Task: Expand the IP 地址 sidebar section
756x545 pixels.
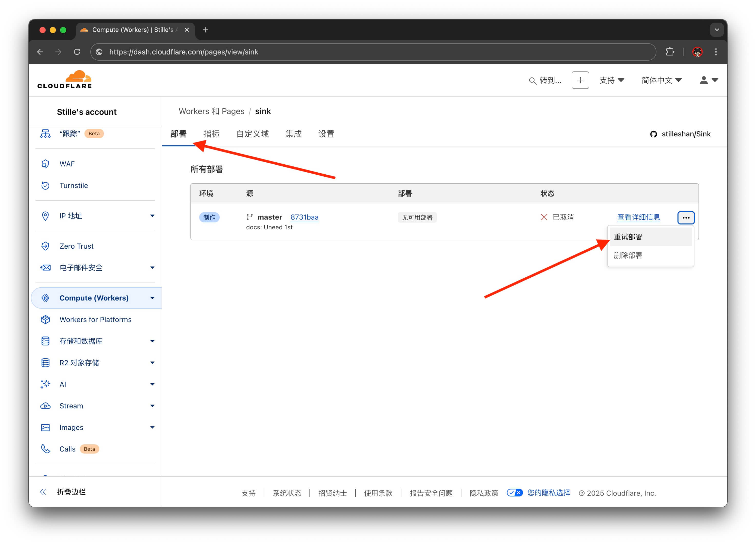Action: tap(152, 216)
